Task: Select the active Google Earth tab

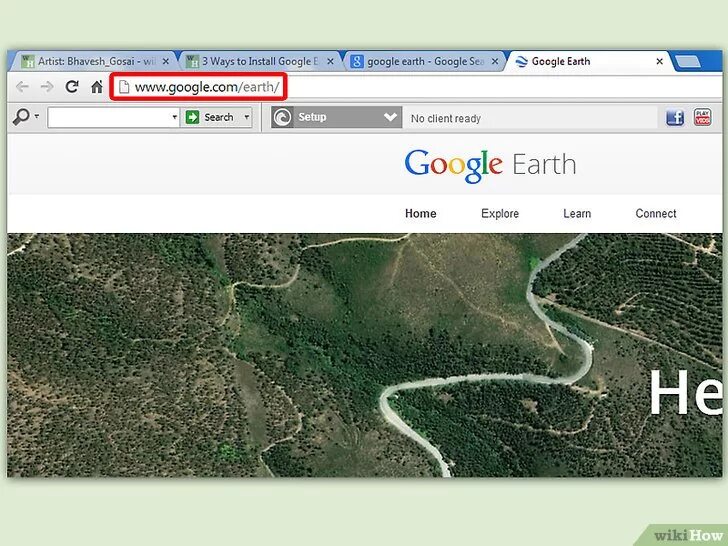Action: tap(587, 61)
